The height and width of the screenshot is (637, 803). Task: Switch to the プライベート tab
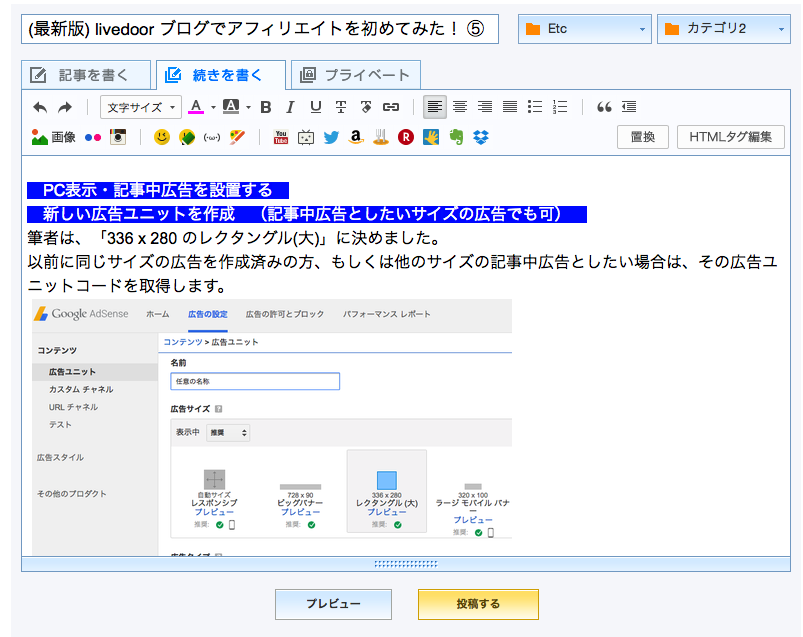pos(356,75)
